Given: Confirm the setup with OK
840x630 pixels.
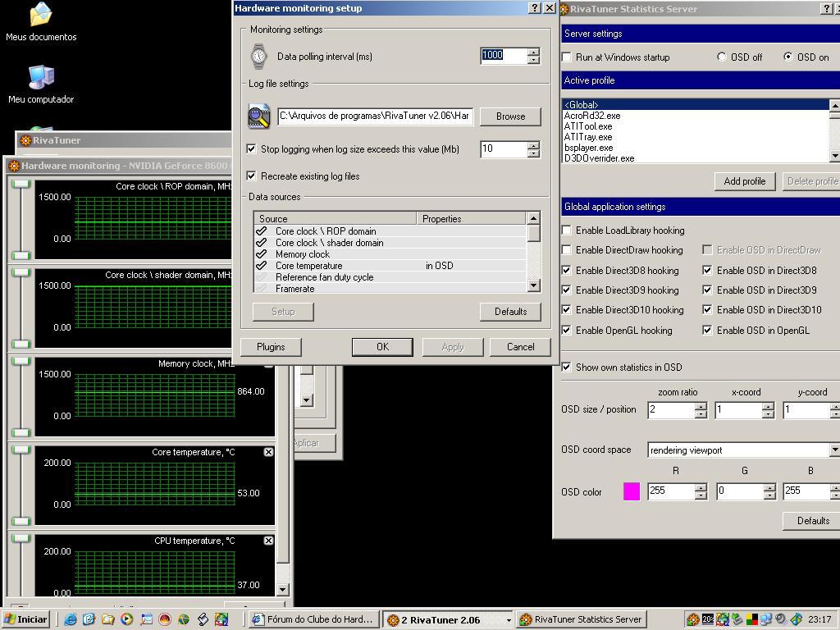Looking at the screenshot, I should (382, 347).
